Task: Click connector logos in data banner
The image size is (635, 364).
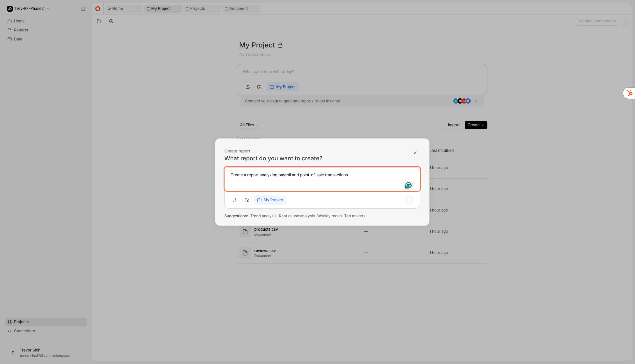Action: click(462, 101)
